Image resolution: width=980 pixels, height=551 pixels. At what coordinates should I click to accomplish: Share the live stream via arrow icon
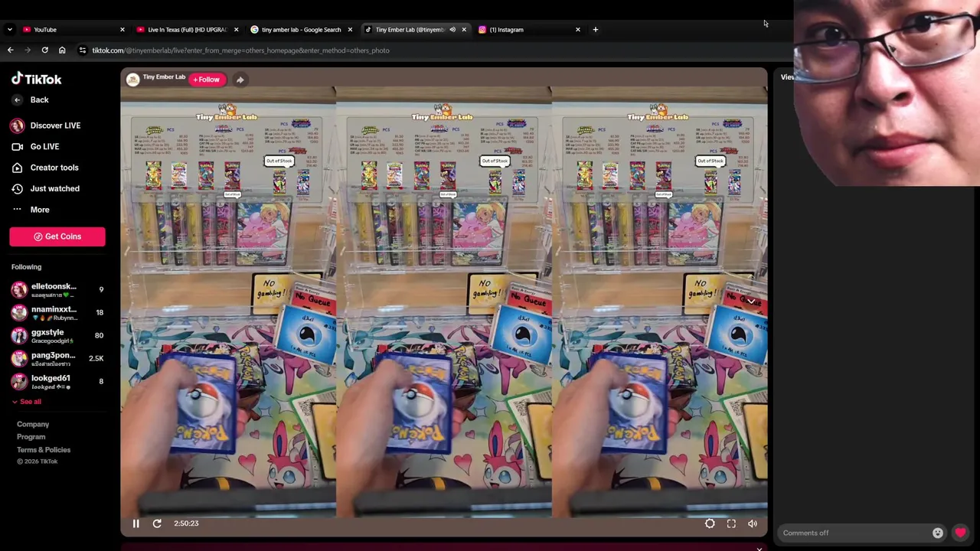click(240, 80)
